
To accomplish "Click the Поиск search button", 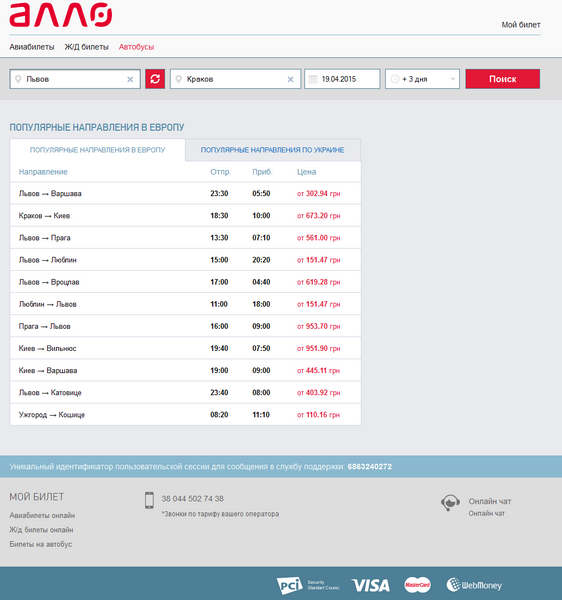I will pos(502,79).
